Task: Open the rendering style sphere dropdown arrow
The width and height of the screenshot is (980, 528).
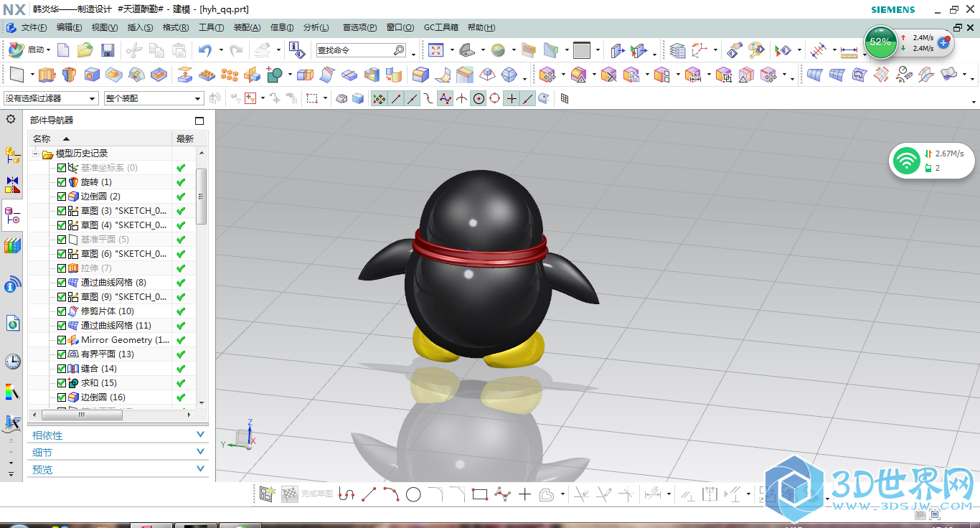Action: (512, 50)
